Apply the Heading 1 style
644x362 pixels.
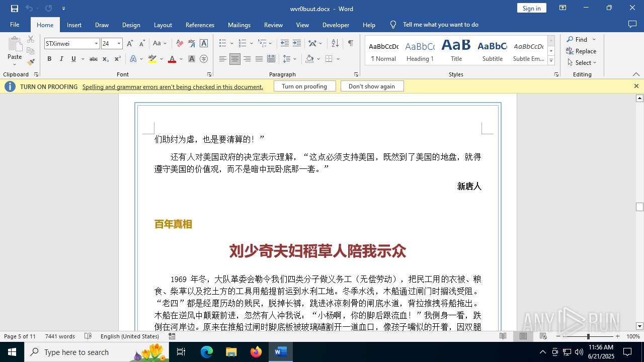point(420,51)
